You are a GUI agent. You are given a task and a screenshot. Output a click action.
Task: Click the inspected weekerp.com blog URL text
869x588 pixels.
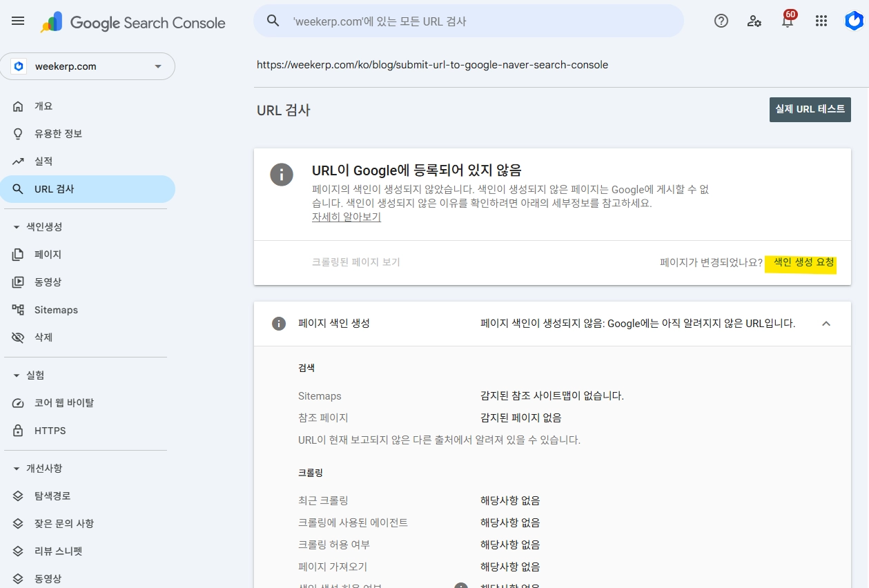point(433,65)
